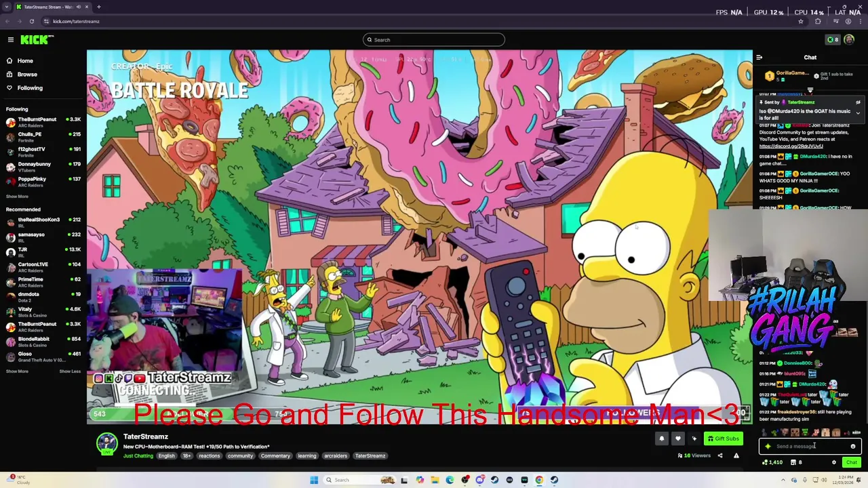Screen dimensions: 868x488
Task: Select the arcraiders tag
Action: (x=335, y=456)
